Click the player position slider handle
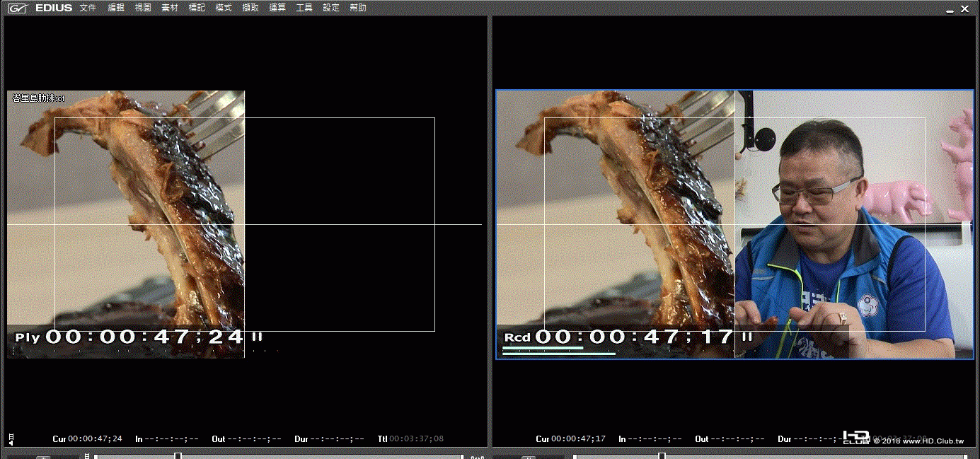980x459 pixels. click(x=178, y=456)
